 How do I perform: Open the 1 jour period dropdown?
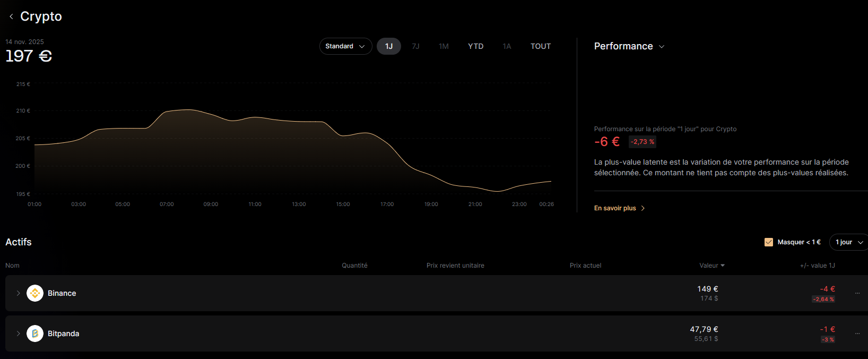point(849,242)
